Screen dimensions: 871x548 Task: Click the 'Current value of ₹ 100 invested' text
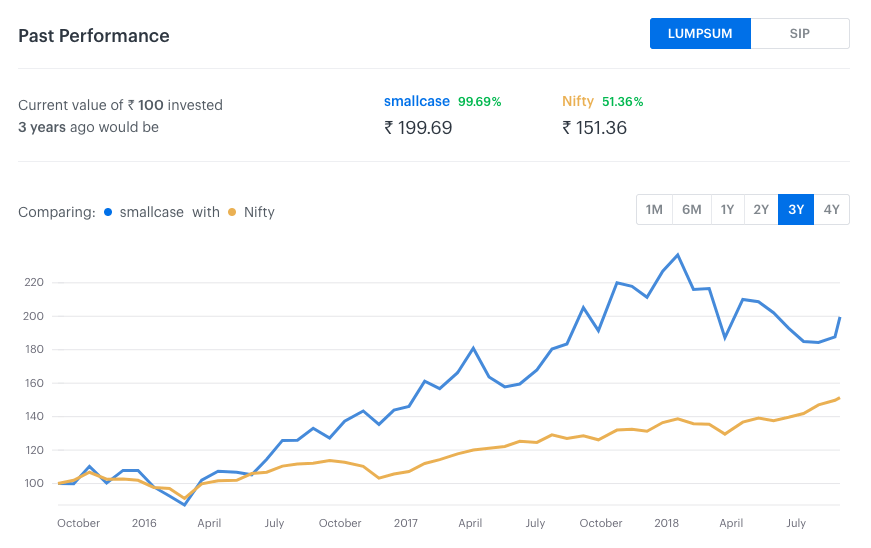121,105
